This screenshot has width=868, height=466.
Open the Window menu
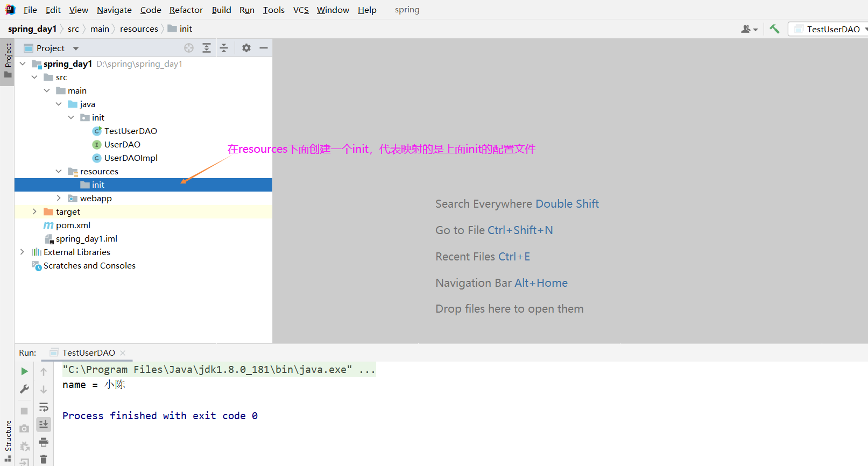(333, 10)
